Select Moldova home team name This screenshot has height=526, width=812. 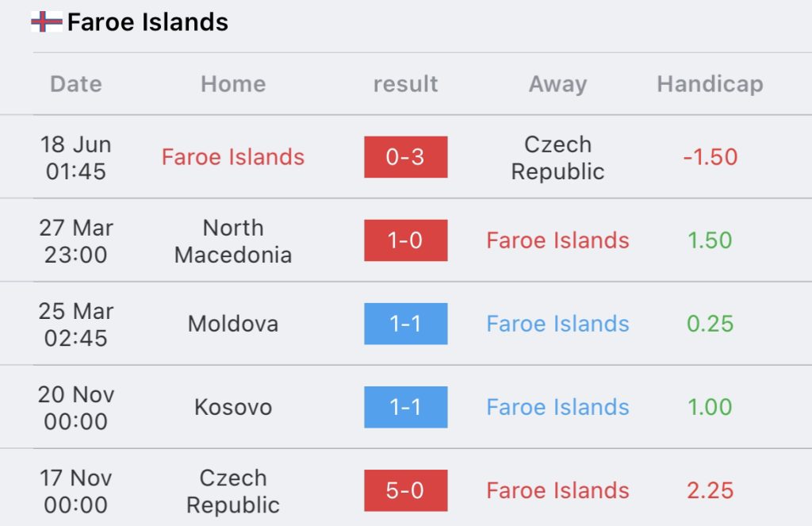(x=233, y=324)
